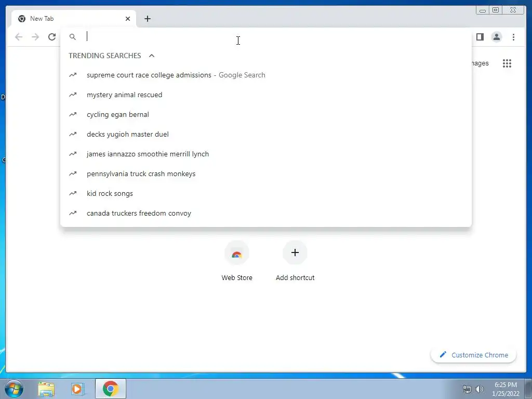The height and width of the screenshot is (399, 532).
Task: Open the profile avatar menu
Action: [x=496, y=37]
